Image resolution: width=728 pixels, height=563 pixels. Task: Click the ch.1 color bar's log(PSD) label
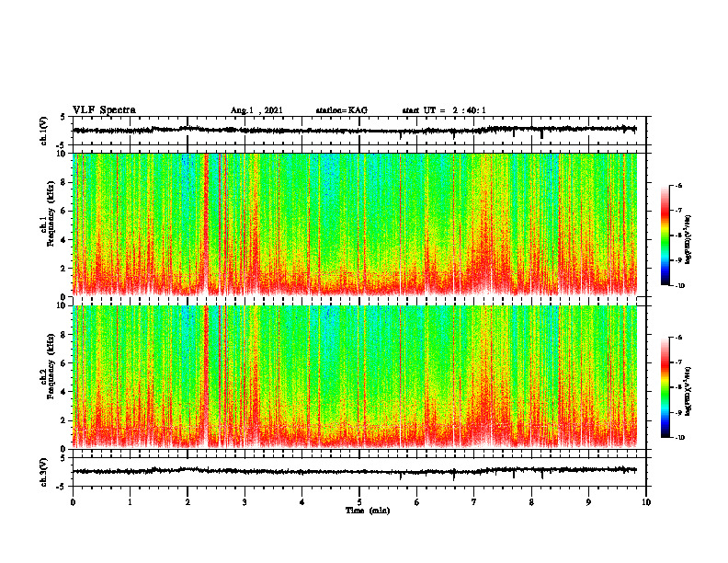click(x=688, y=239)
